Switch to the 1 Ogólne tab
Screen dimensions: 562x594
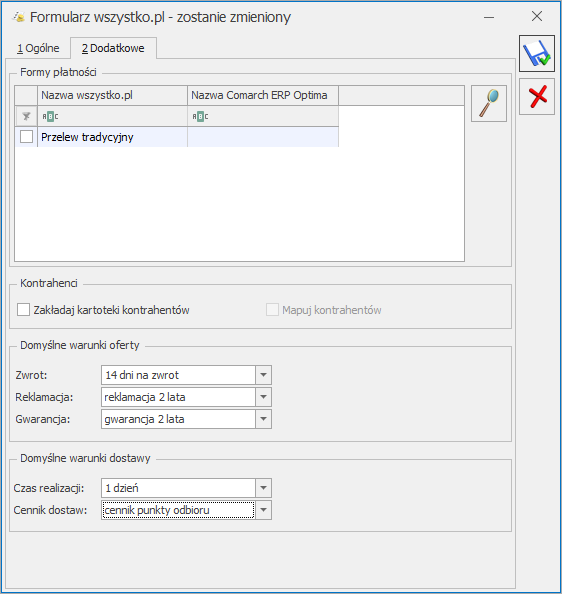(38, 48)
